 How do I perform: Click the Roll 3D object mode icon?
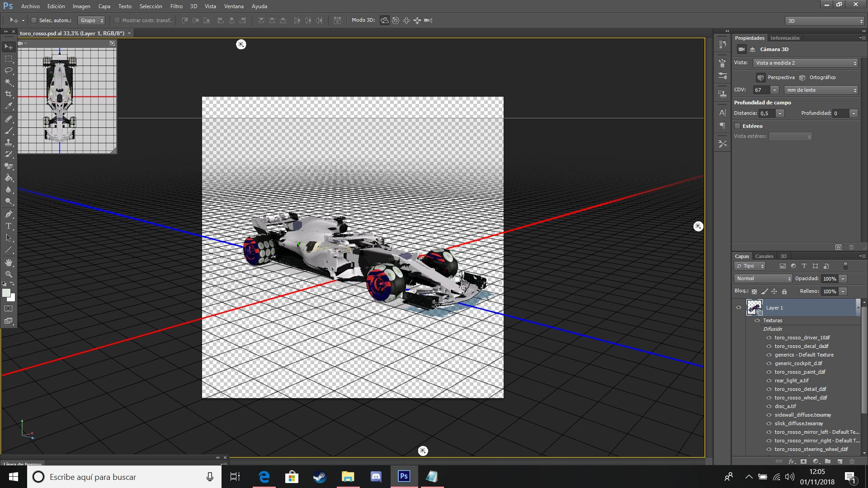pyautogui.click(x=396, y=20)
